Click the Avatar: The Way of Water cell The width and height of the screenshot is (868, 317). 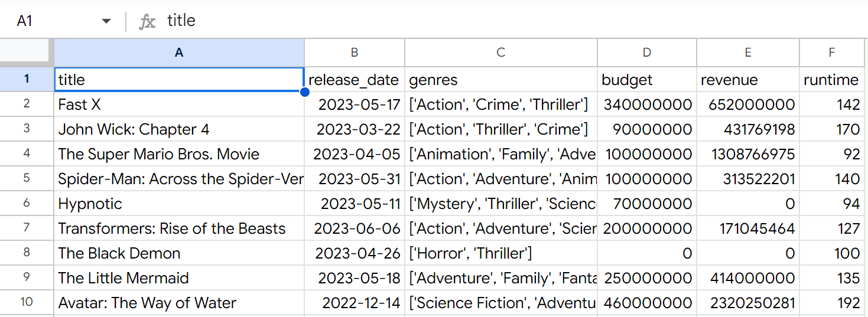click(179, 303)
